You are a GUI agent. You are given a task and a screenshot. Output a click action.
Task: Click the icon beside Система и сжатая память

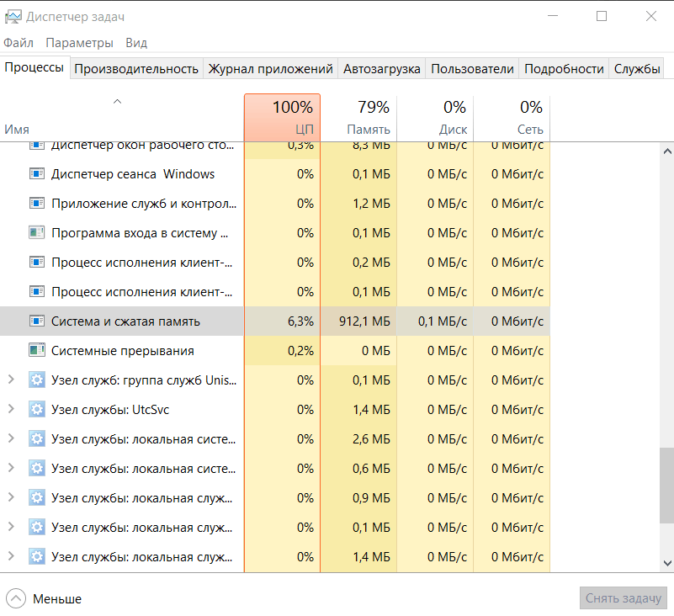click(37, 321)
